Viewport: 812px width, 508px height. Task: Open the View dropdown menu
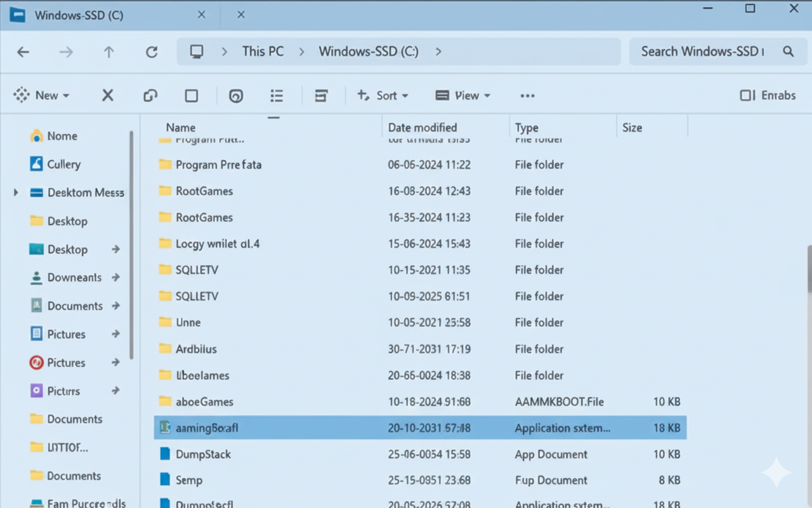click(x=463, y=95)
